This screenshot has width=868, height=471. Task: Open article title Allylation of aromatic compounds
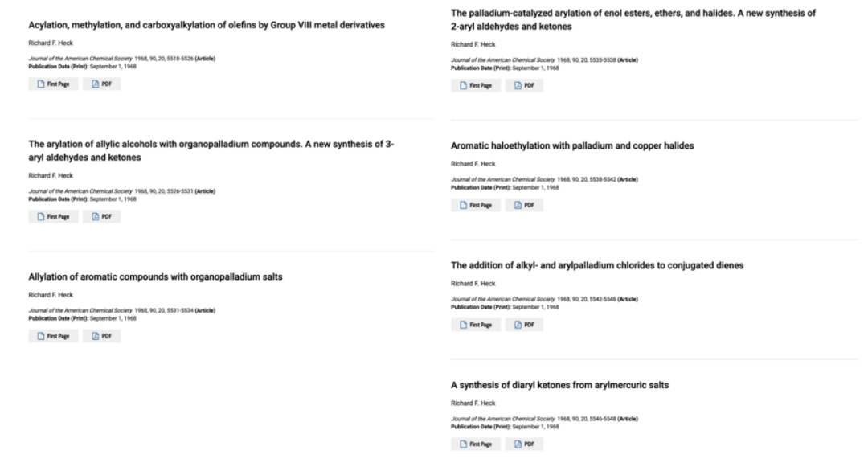(156, 276)
